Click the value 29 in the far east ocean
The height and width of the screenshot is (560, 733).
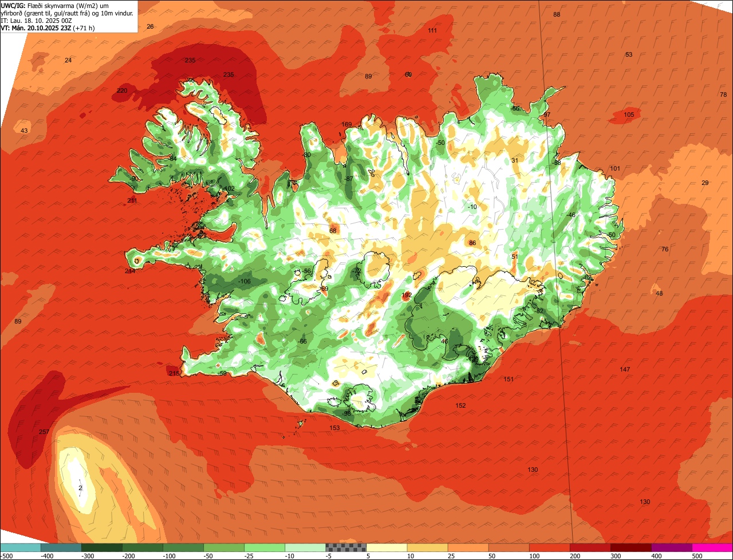[705, 183]
